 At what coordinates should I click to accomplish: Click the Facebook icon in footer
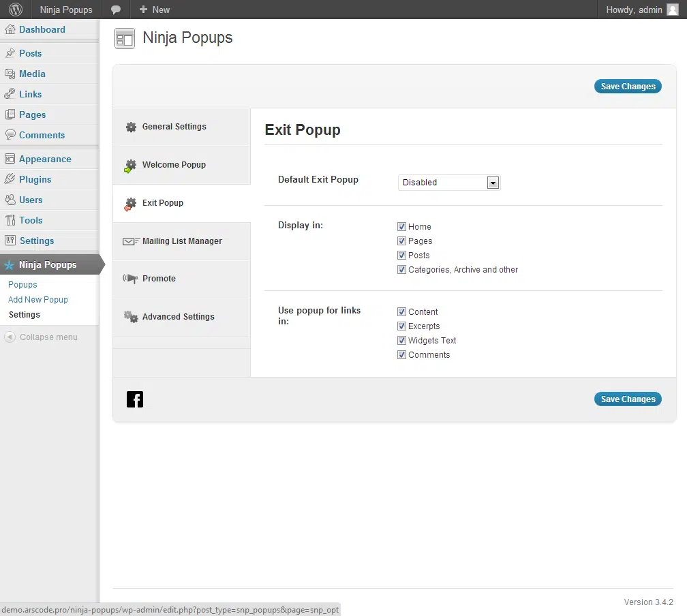135,399
